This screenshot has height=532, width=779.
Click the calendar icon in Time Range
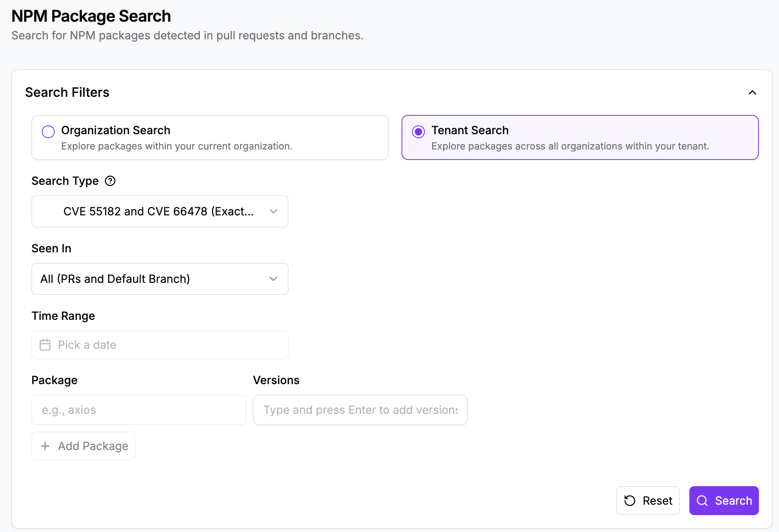point(45,345)
